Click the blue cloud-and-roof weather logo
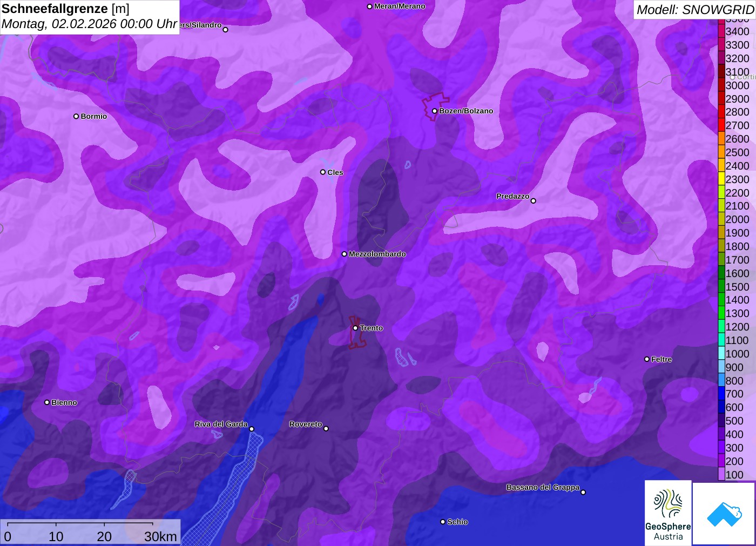756x546 pixels. point(724,514)
